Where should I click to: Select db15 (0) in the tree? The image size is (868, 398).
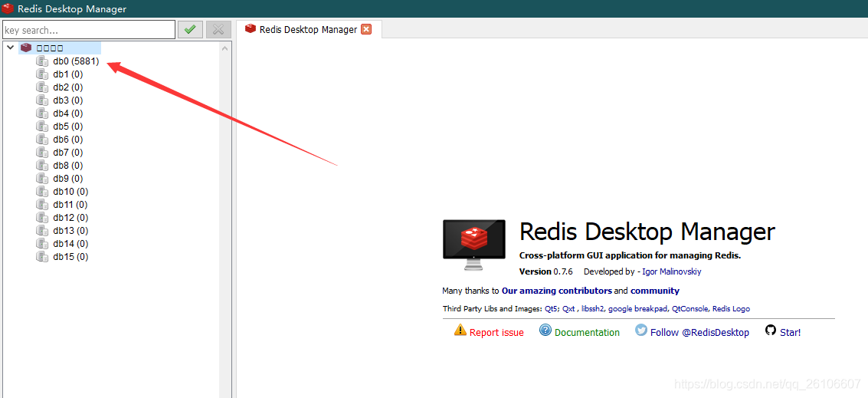click(x=70, y=256)
